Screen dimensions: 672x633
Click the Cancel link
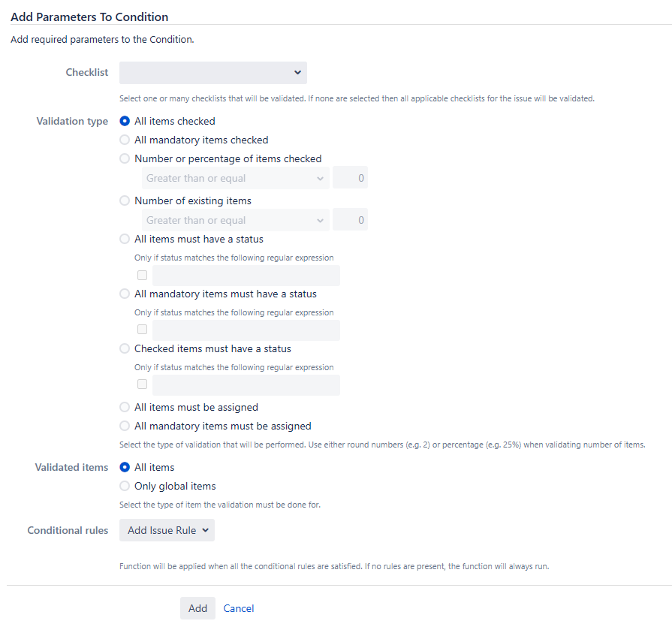point(239,608)
